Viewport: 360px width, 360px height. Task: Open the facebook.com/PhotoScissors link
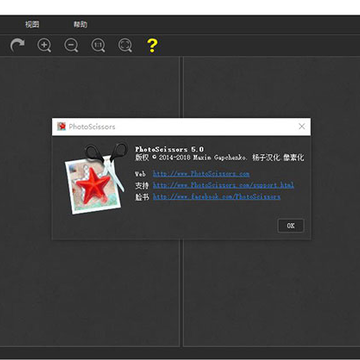pos(217,197)
